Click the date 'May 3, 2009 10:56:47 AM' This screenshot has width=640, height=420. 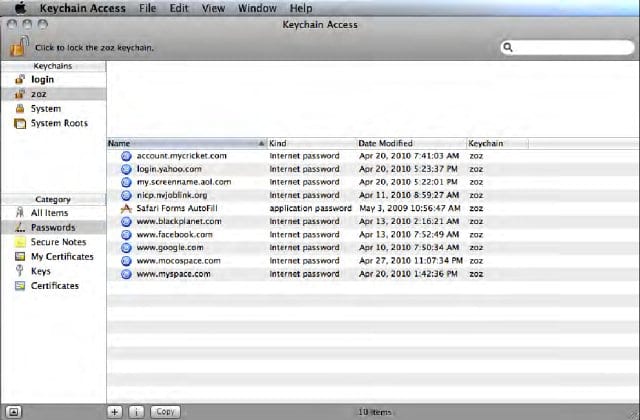click(410, 209)
